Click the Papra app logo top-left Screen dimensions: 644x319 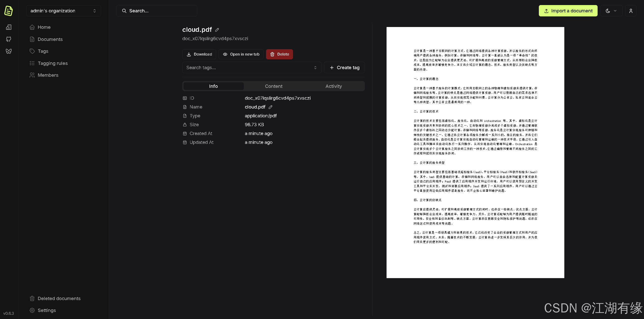point(8,11)
